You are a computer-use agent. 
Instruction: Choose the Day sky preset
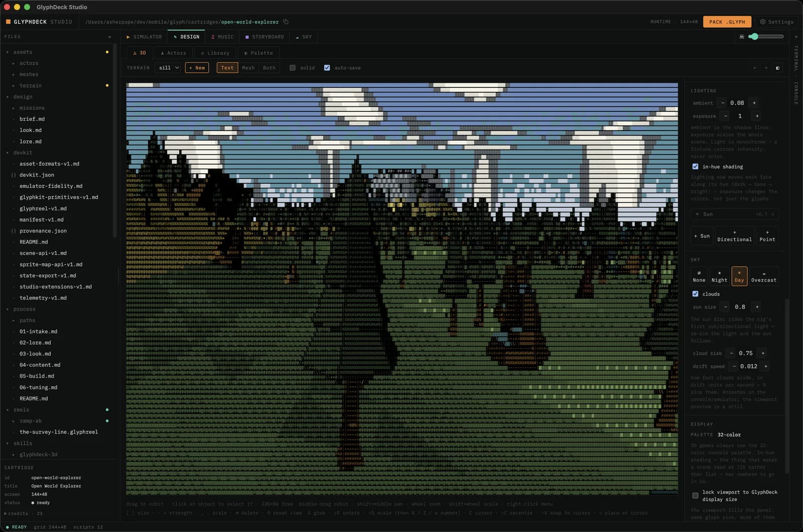coord(739,276)
